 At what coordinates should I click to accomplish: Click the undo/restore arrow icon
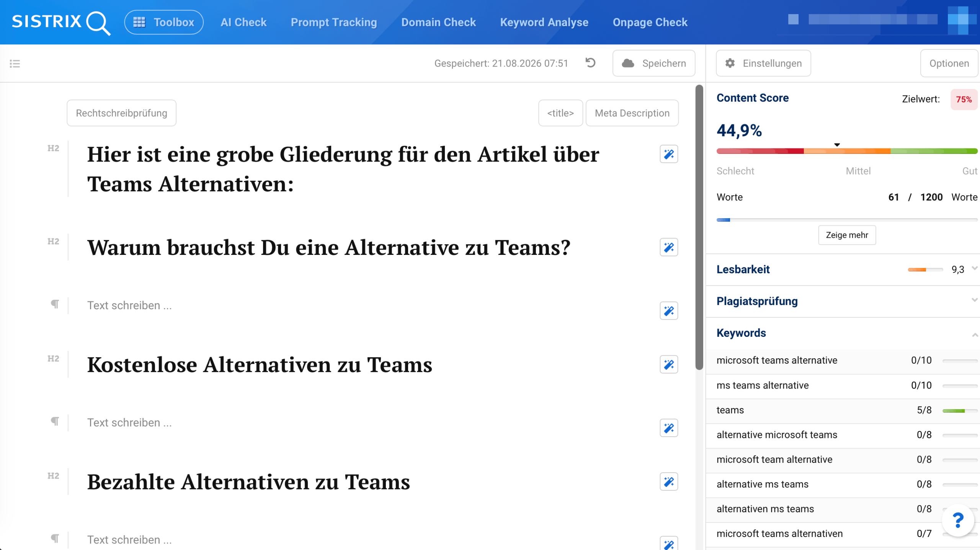[591, 63]
